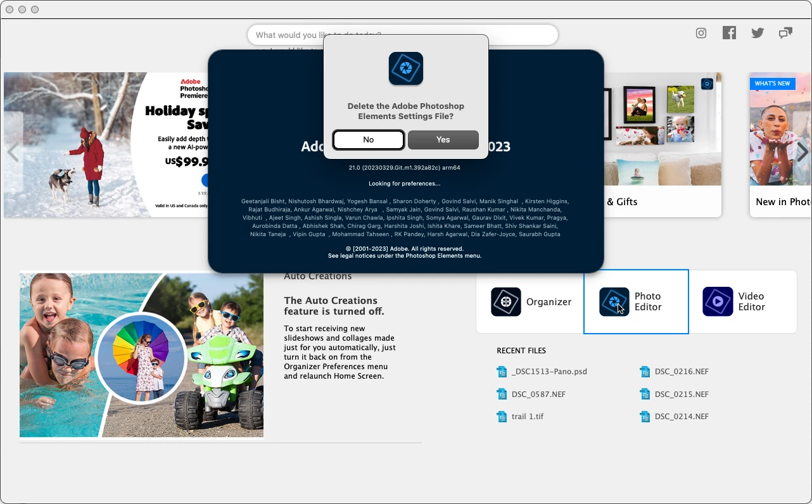The height and width of the screenshot is (504, 812).
Task: Launch the Photo Editor icon
Action: point(614,302)
